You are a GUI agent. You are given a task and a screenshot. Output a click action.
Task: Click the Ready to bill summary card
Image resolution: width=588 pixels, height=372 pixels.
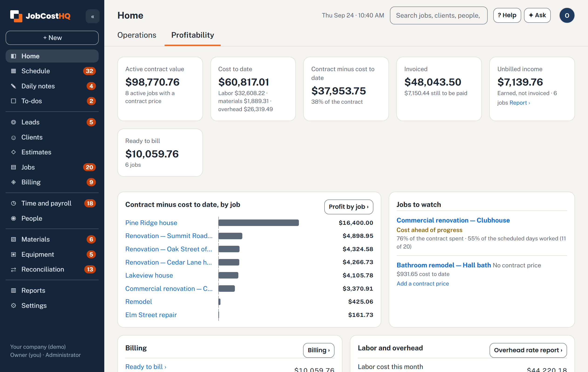(x=160, y=153)
